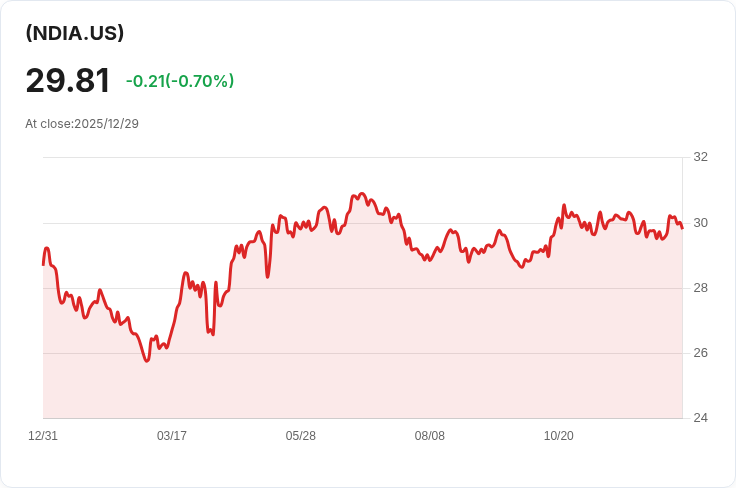Viewport: 736px width, 488px height.
Task: Click the -0.21(-0.70%) change value
Action: 180,81
